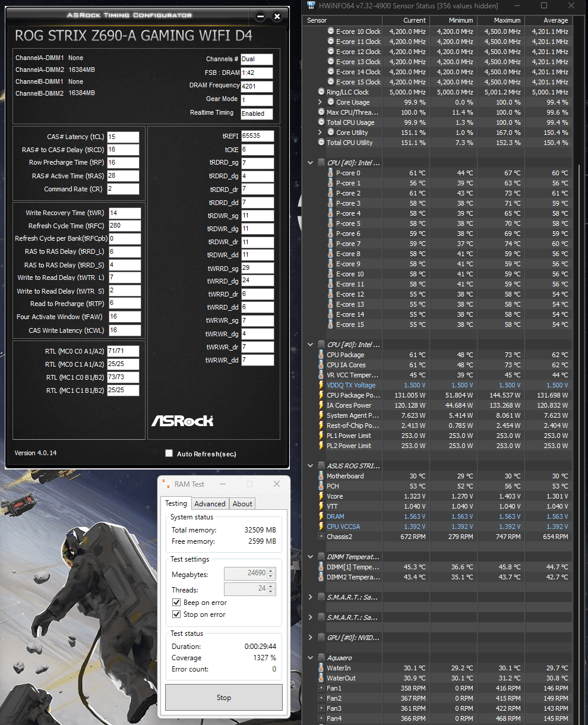The width and height of the screenshot is (588, 725).
Task: Close the ASRock Timing Configurator window
Action: pyautogui.click(x=277, y=16)
